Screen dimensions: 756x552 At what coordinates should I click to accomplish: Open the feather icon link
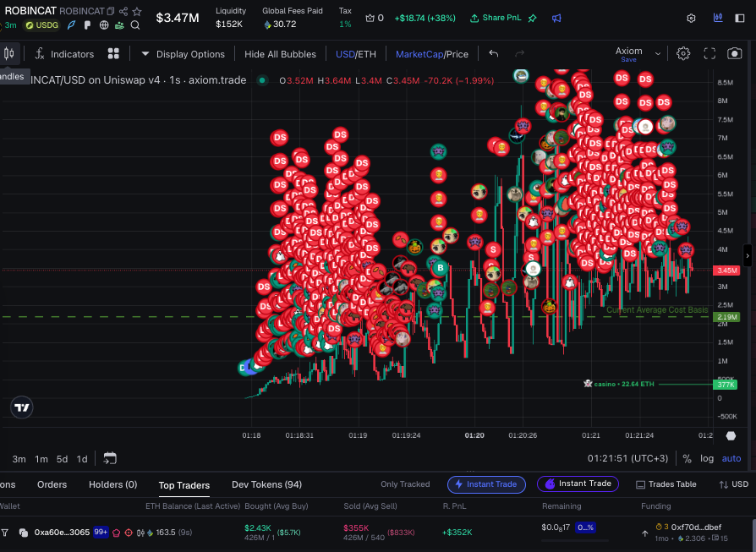pos(71,25)
